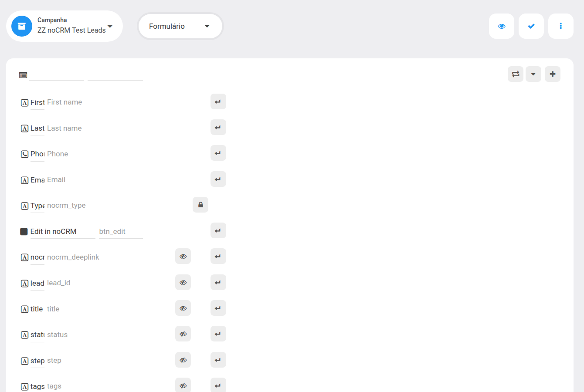Click the text type icon beside tags

[25, 387]
